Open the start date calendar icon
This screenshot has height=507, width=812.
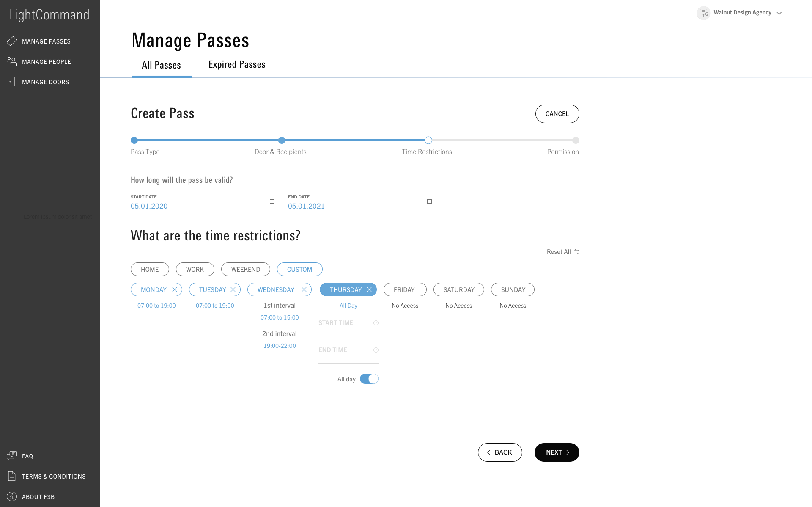[272, 201]
